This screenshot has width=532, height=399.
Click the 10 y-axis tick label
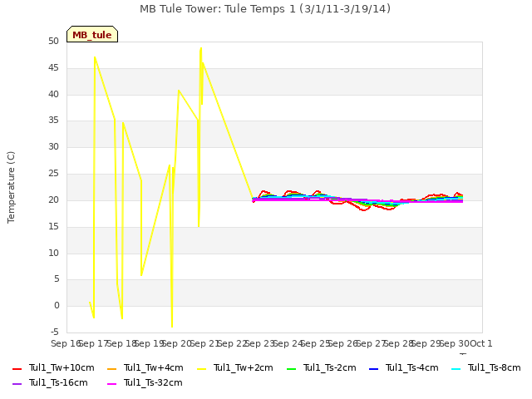coord(53,253)
